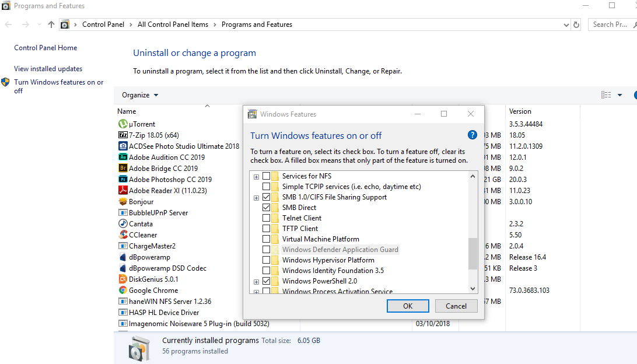Click scroll down arrow in features list
637x364 pixels.
(x=473, y=288)
